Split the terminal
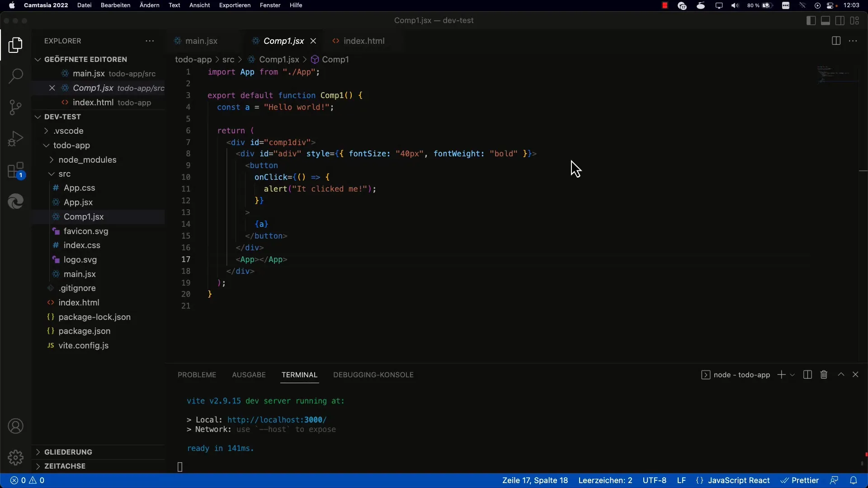This screenshot has height=488, width=868. coord(807,375)
